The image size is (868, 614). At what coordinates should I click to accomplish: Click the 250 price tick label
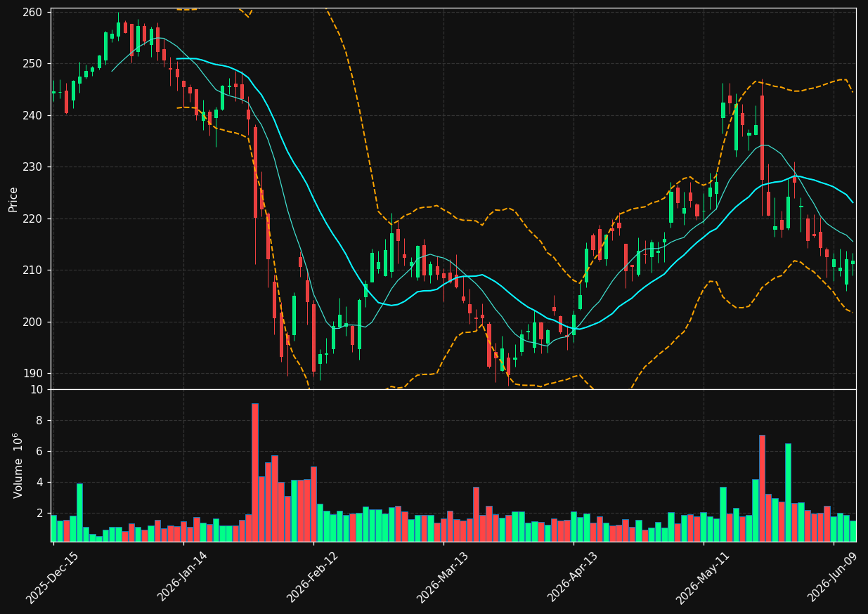coord(34,63)
